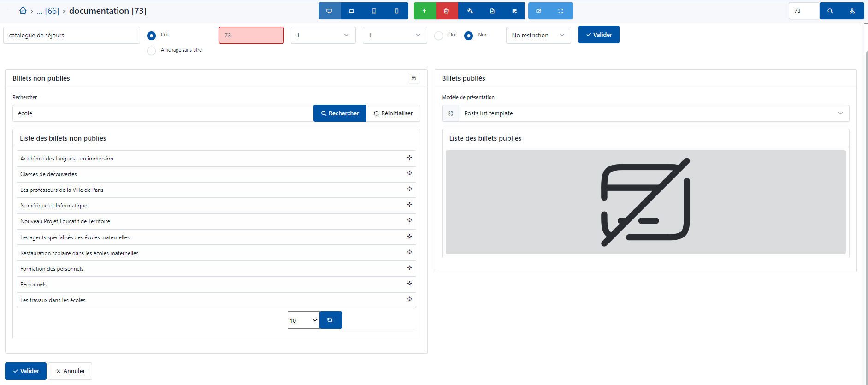Switch to mobile phone preview mode
This screenshot has width=868, height=385.
point(396,11)
